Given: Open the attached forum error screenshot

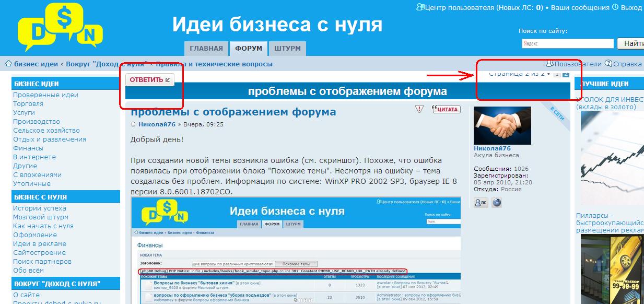Looking at the screenshot, I should point(296,250).
